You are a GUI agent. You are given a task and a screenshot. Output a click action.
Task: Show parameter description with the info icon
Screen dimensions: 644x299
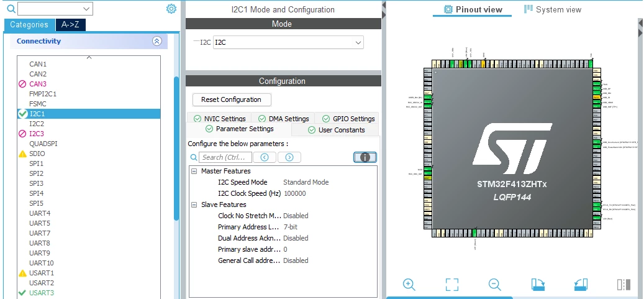pos(365,157)
